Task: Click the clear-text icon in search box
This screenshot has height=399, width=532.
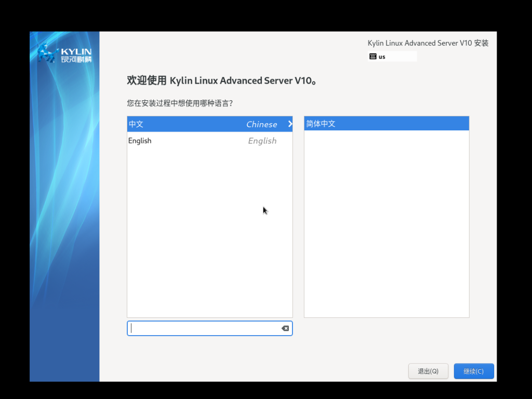Action: (x=285, y=328)
